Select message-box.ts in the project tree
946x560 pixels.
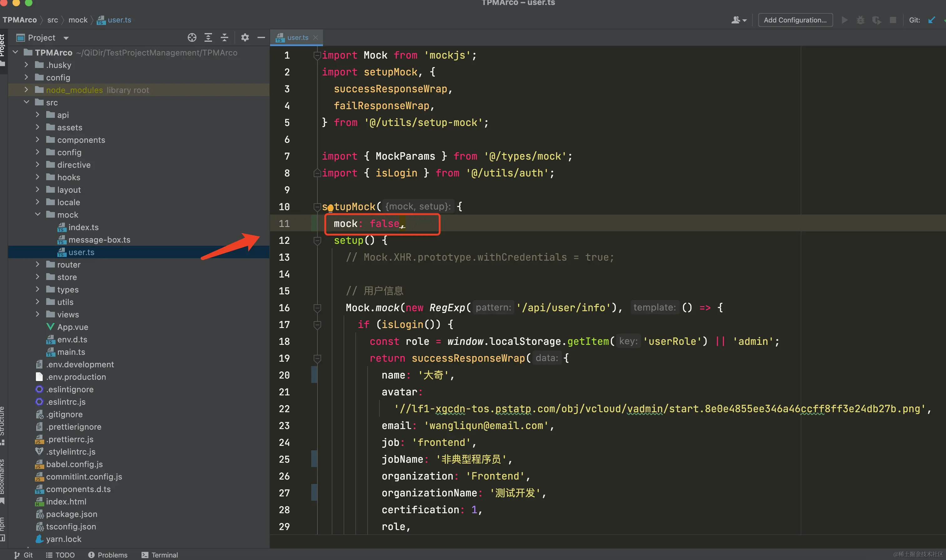click(x=99, y=240)
